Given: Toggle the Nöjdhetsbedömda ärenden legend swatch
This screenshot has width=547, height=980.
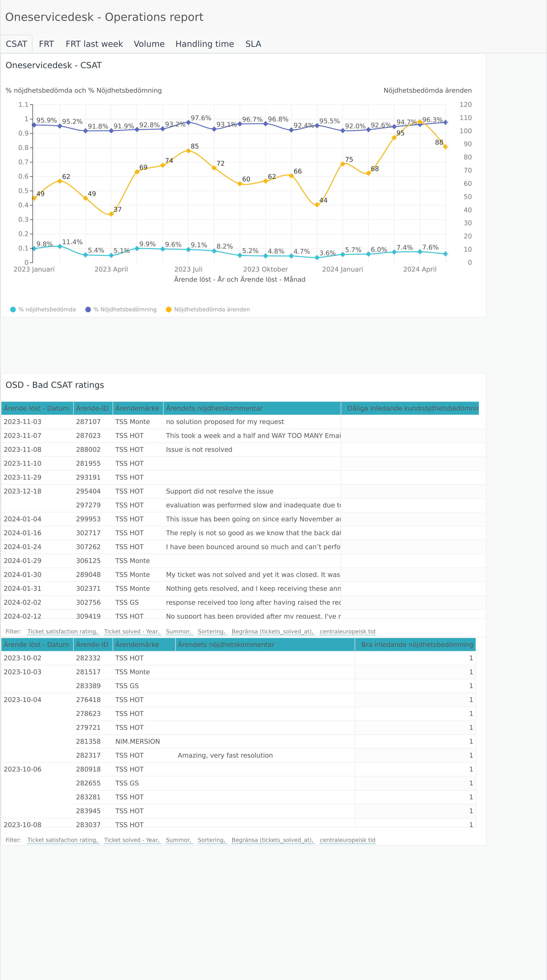Looking at the screenshot, I should (169, 309).
